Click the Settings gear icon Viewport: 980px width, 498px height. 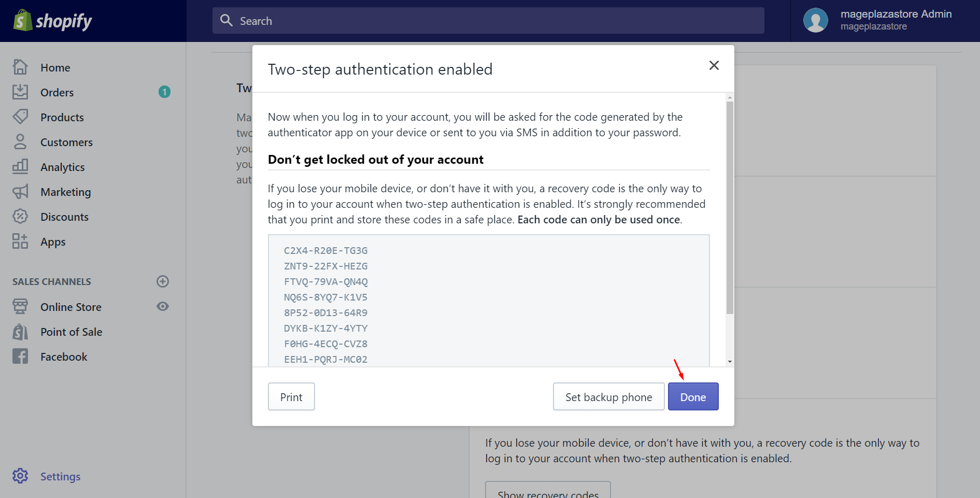(20, 476)
